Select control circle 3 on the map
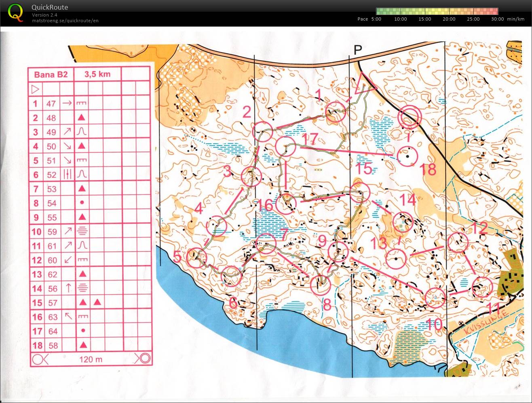 251,177
